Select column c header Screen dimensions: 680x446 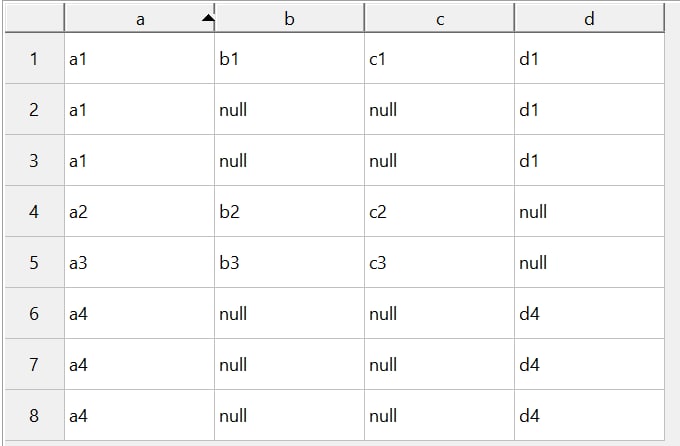click(439, 18)
